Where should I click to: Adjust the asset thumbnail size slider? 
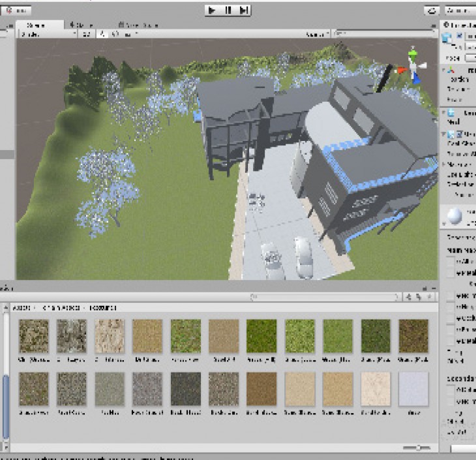(x=417, y=448)
